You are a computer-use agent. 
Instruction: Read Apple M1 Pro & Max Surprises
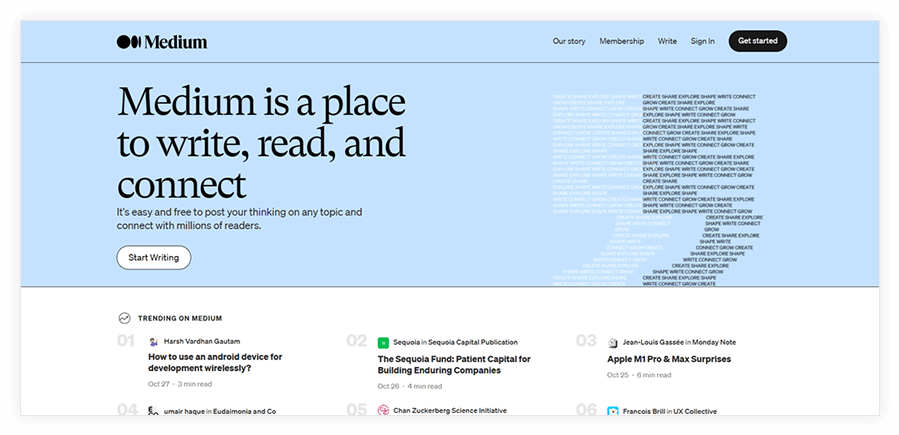pyautogui.click(x=669, y=359)
